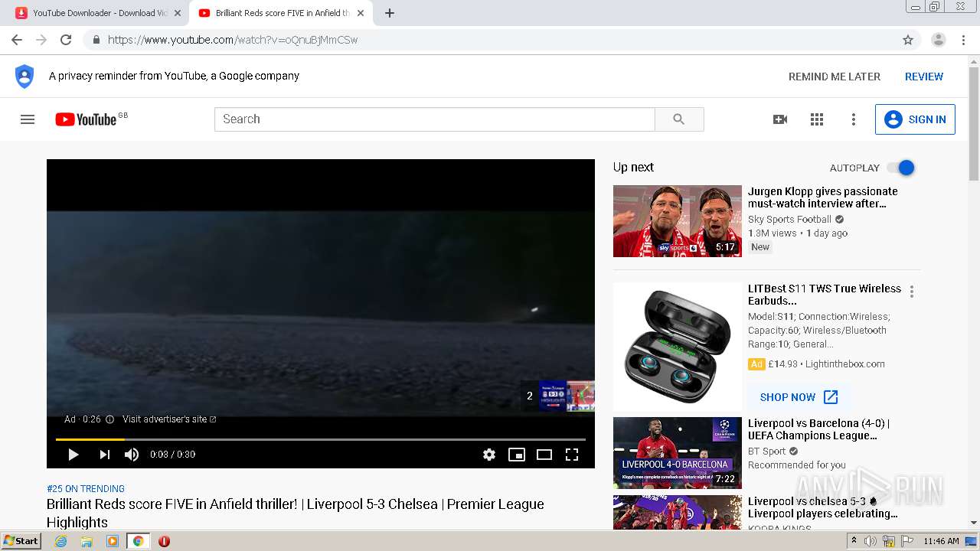
Task: Click the privacy shield icon
Action: pos(24,77)
